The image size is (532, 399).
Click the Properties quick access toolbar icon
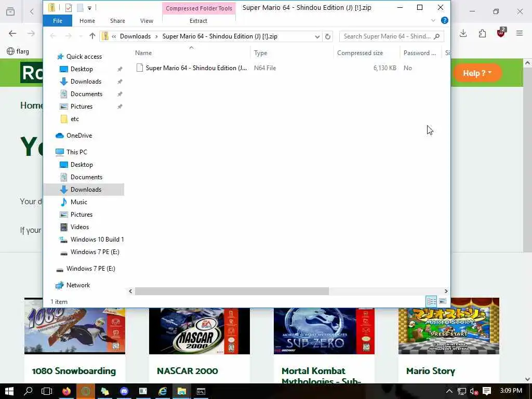tap(69, 7)
